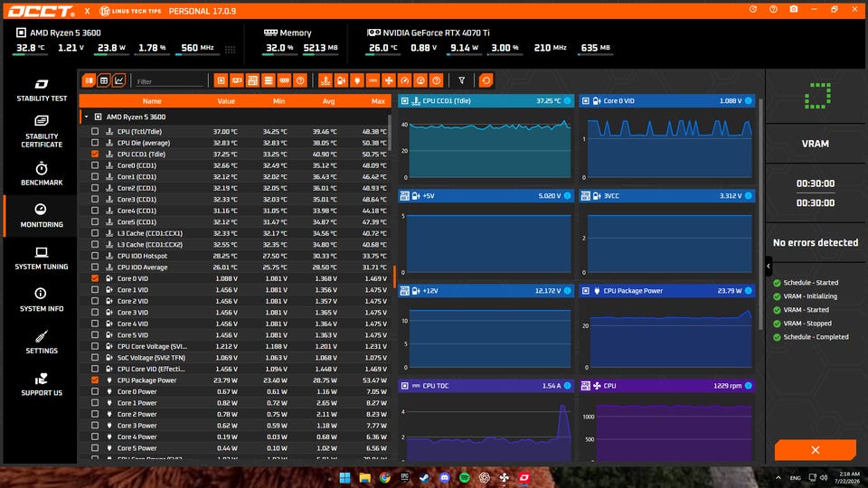Toggle the fan sensor type filter
The image size is (868, 488).
pyautogui.click(x=389, y=80)
